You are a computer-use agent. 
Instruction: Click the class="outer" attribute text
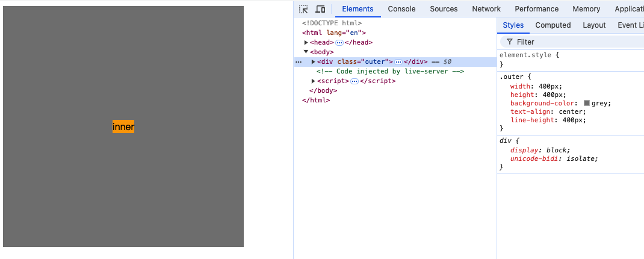pos(363,61)
